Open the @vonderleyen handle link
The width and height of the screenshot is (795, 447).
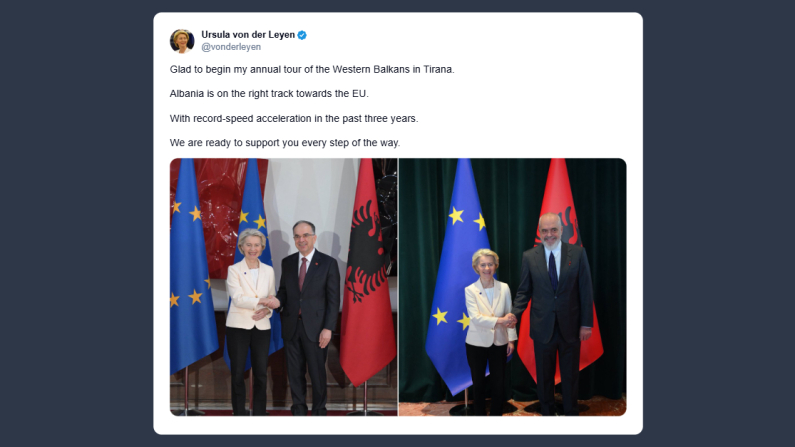point(231,47)
